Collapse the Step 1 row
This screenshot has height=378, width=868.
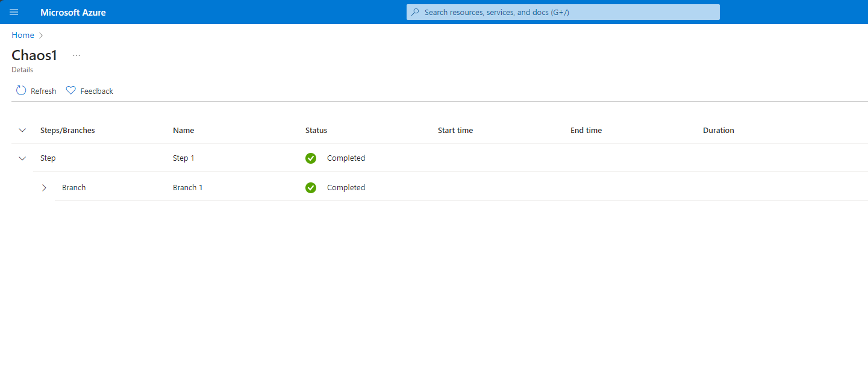(23, 158)
